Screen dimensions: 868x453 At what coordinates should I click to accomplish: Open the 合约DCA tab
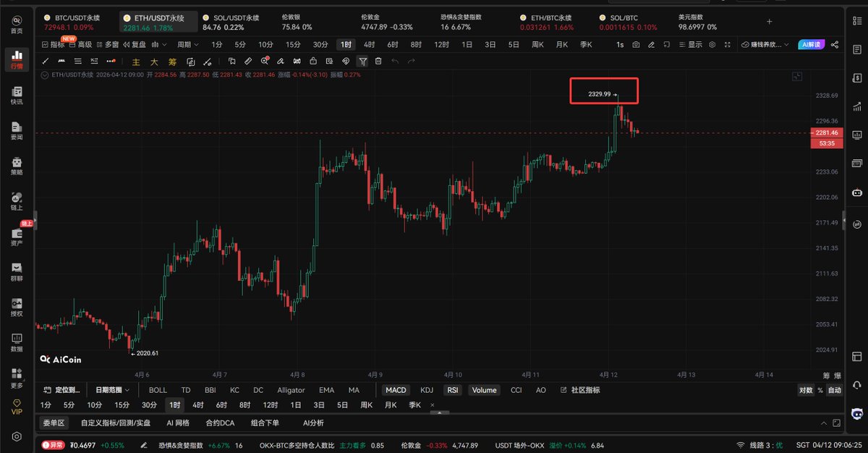pos(220,423)
